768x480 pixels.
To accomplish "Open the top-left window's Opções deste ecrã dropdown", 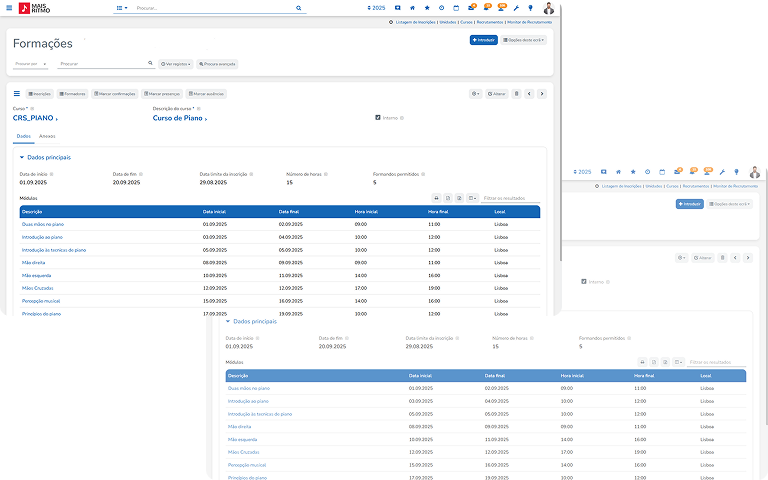I will click(524, 40).
